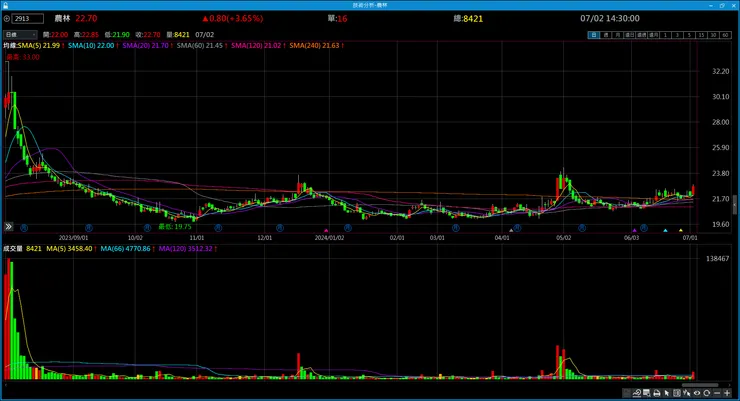The height and width of the screenshot is (401, 740).
Task: Select the 還週 adjusted weekly tab
Action: click(x=642, y=35)
